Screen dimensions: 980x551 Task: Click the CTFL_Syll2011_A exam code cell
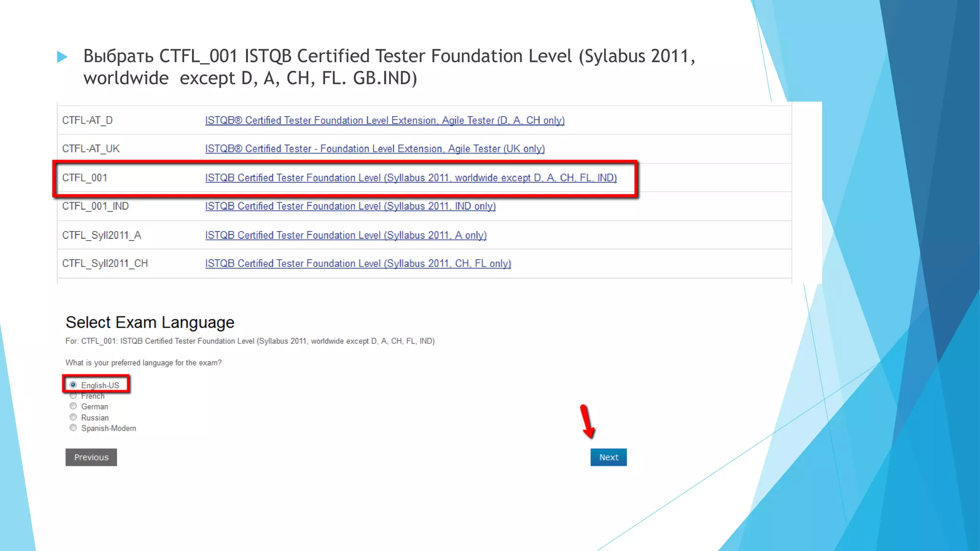[101, 235]
